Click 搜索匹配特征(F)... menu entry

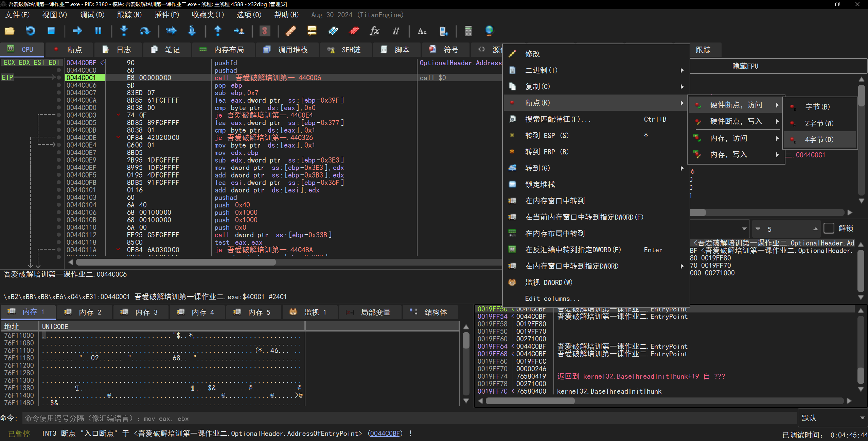tap(596, 119)
